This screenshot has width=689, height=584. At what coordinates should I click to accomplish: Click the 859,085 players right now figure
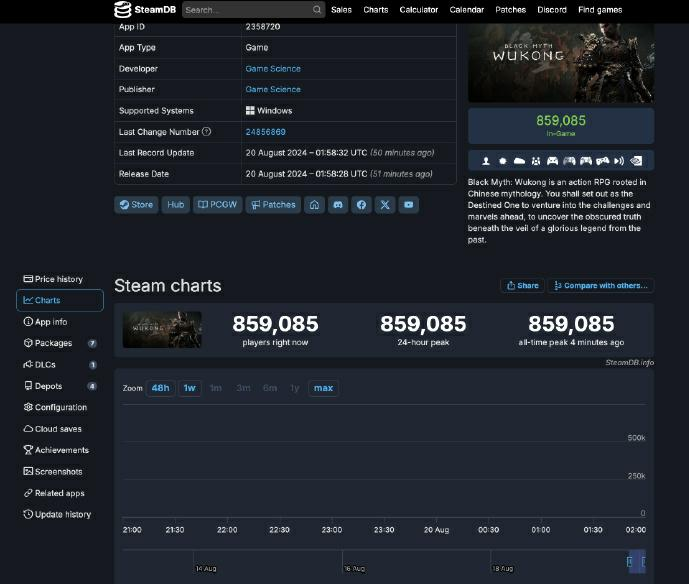(x=276, y=324)
